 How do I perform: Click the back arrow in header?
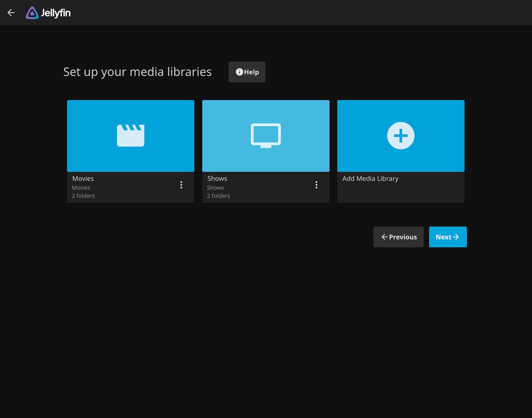[x=11, y=13]
